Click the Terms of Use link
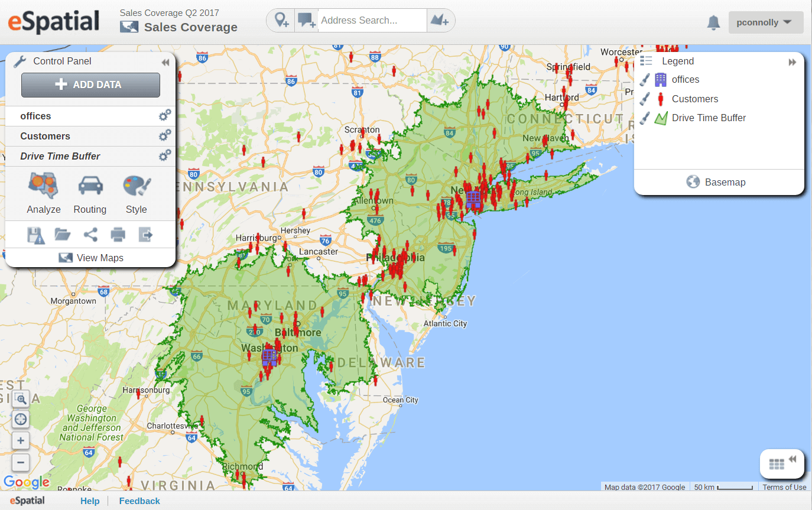Image resolution: width=812 pixels, height=510 pixels. point(784,488)
